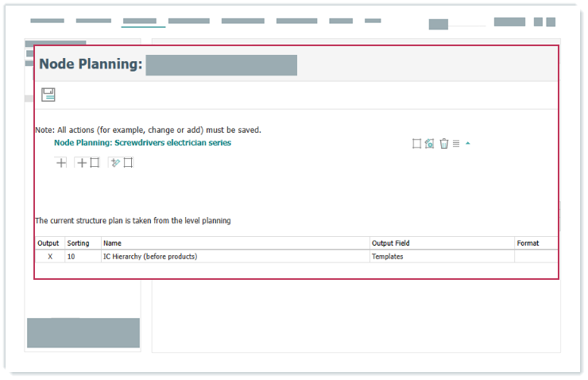Click the Output column header
Screen dimensions: 588x380
pyautogui.click(x=48, y=243)
